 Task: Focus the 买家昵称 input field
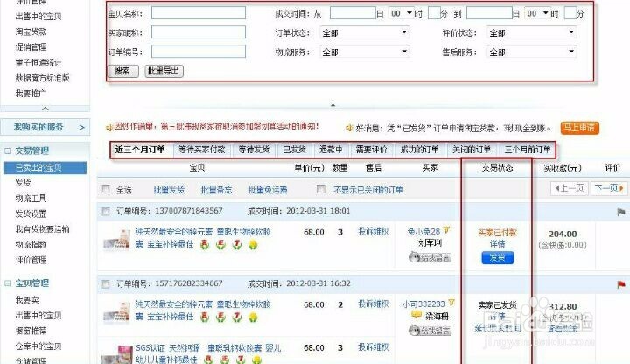tap(199, 32)
